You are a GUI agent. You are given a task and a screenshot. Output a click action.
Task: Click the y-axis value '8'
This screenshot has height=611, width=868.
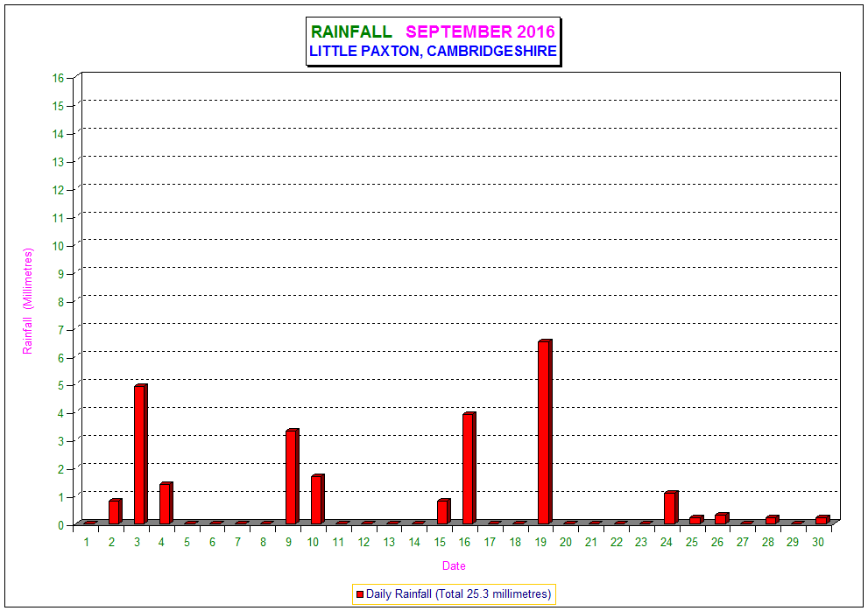coord(61,302)
